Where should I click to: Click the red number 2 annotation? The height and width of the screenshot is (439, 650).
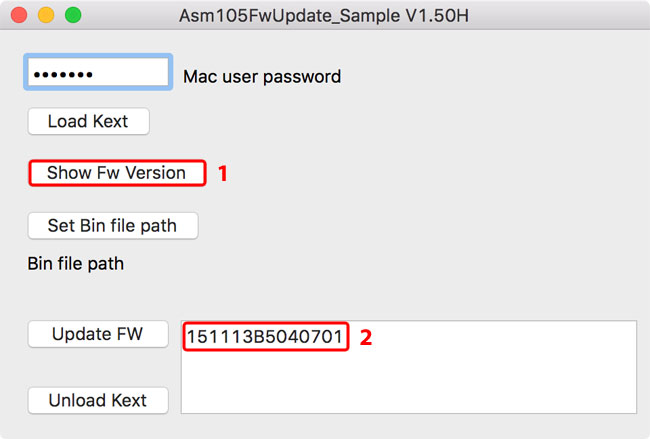[x=366, y=338]
